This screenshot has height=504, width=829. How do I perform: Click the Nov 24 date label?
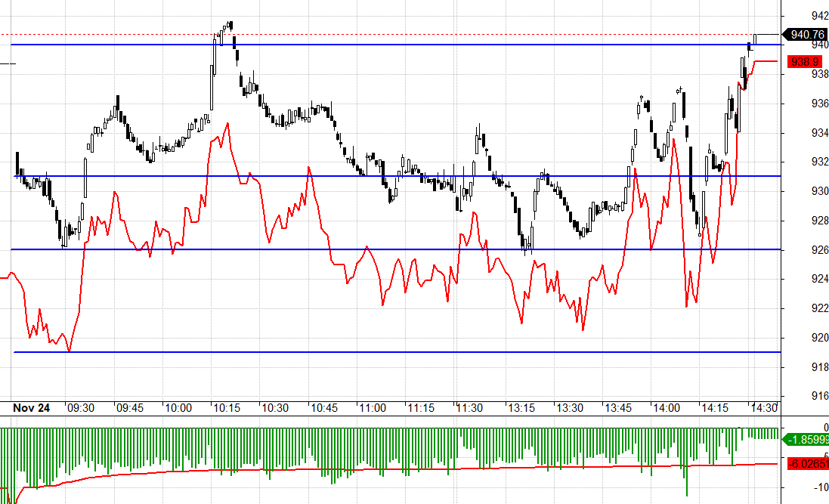click(x=32, y=408)
